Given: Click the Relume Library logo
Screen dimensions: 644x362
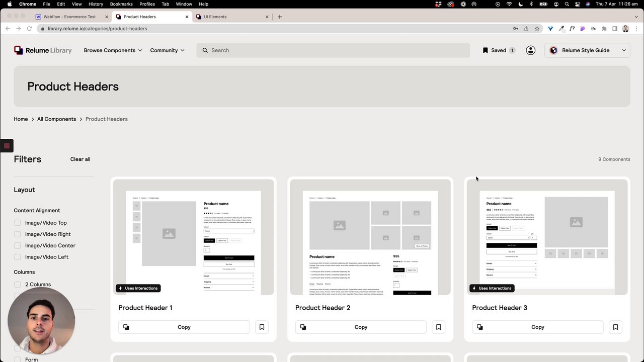Looking at the screenshot, I should point(43,50).
